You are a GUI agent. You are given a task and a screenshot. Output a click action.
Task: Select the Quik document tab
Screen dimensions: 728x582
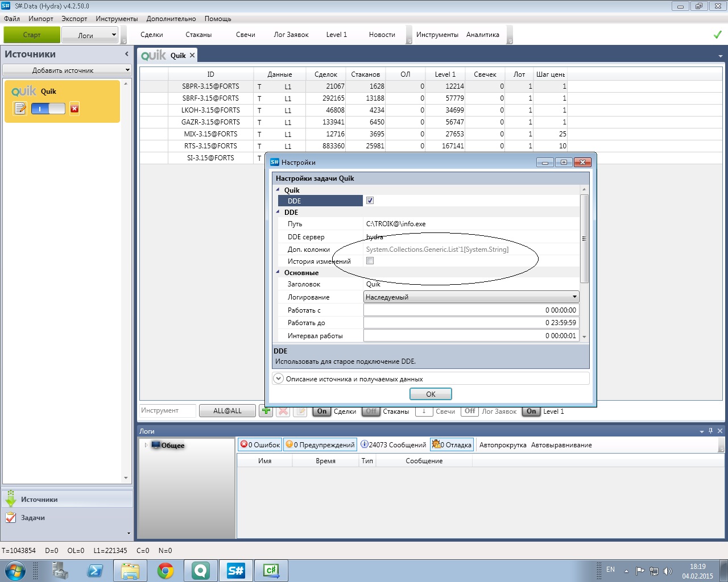(168, 55)
